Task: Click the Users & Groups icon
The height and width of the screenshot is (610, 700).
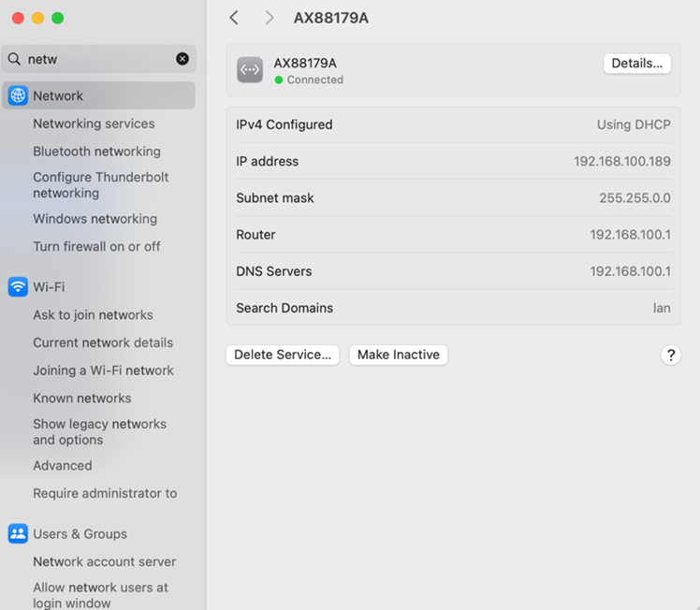Action: [18, 533]
